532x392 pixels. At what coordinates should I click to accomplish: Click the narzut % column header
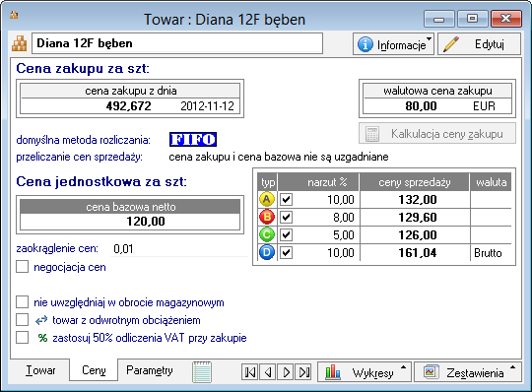tap(318, 182)
